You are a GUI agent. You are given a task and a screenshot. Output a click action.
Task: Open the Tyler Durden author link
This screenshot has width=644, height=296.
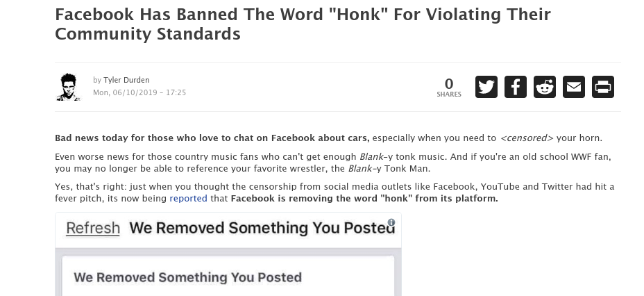pyautogui.click(x=126, y=80)
